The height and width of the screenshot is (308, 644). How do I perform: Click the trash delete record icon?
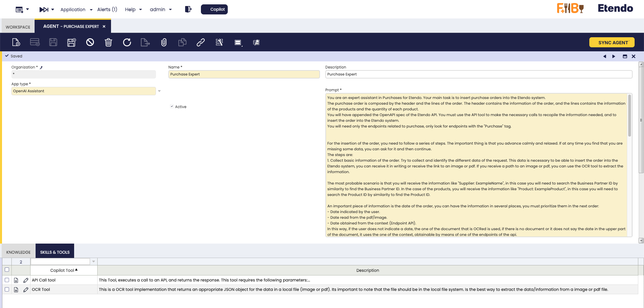108,42
